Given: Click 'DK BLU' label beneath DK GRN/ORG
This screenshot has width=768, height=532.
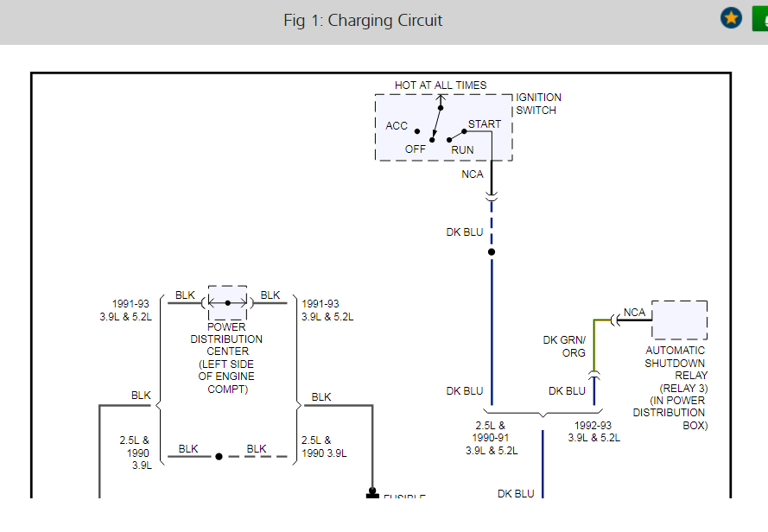Looking at the screenshot, I should point(567,391).
